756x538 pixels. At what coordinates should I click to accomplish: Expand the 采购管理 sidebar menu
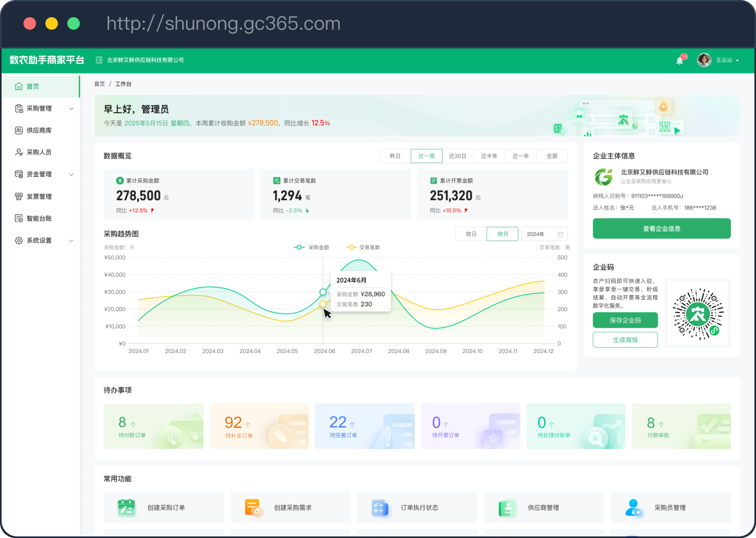[x=39, y=108]
